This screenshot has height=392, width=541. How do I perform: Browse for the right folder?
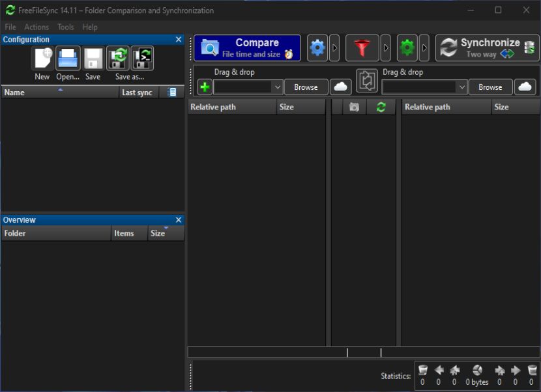[490, 87]
